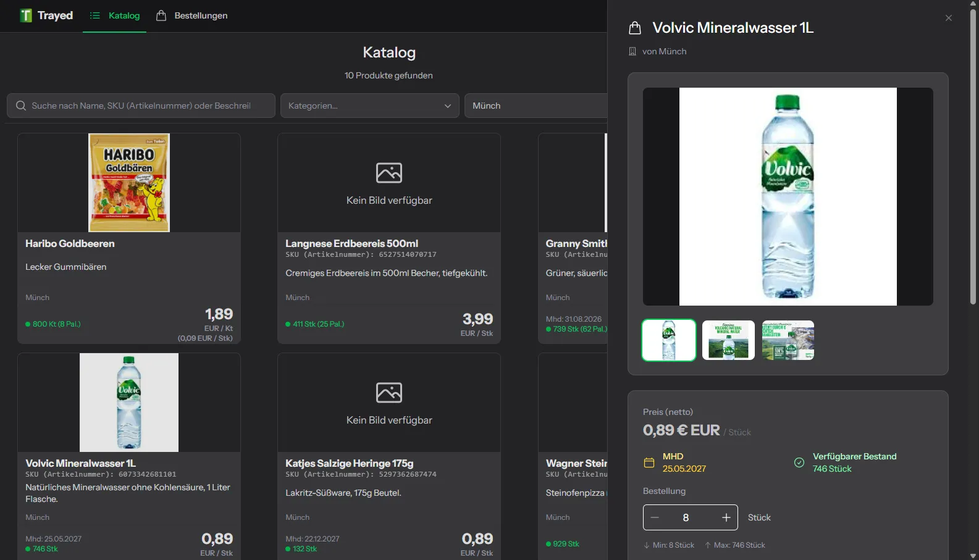The image size is (979, 560).
Task: Click the large Volvic bottle main image
Action: pos(788,196)
